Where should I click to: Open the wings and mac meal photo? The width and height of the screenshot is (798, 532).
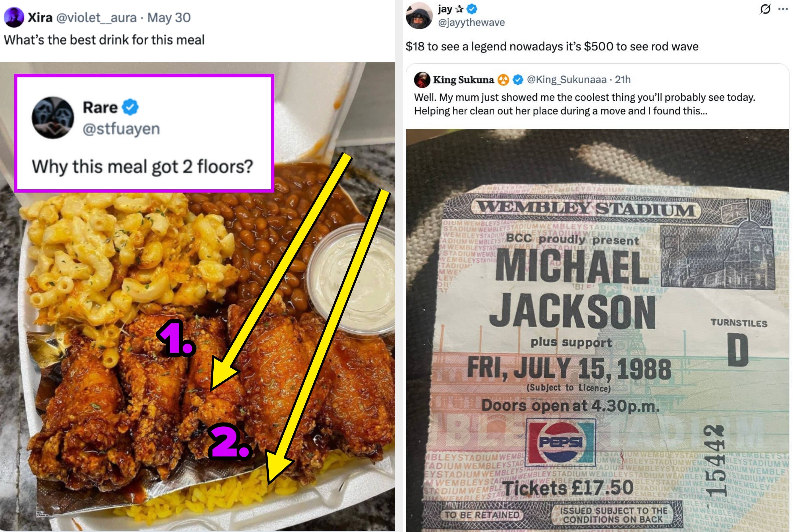(197, 296)
